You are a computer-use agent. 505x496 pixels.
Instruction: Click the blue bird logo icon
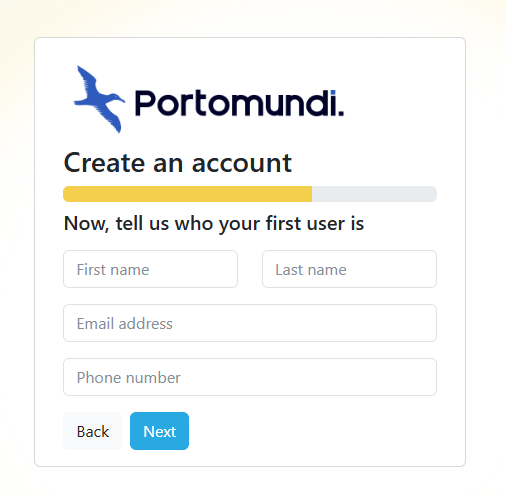pyautogui.click(x=99, y=99)
